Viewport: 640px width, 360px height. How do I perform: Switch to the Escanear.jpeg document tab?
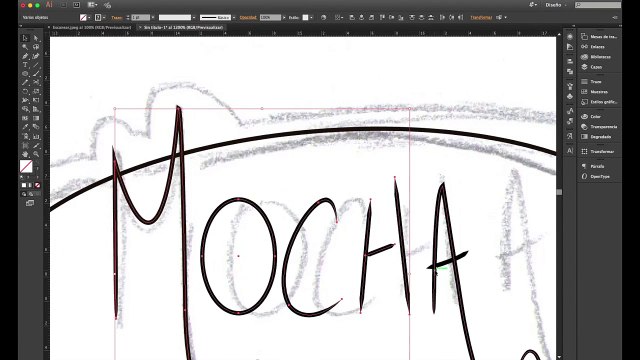coord(91,27)
